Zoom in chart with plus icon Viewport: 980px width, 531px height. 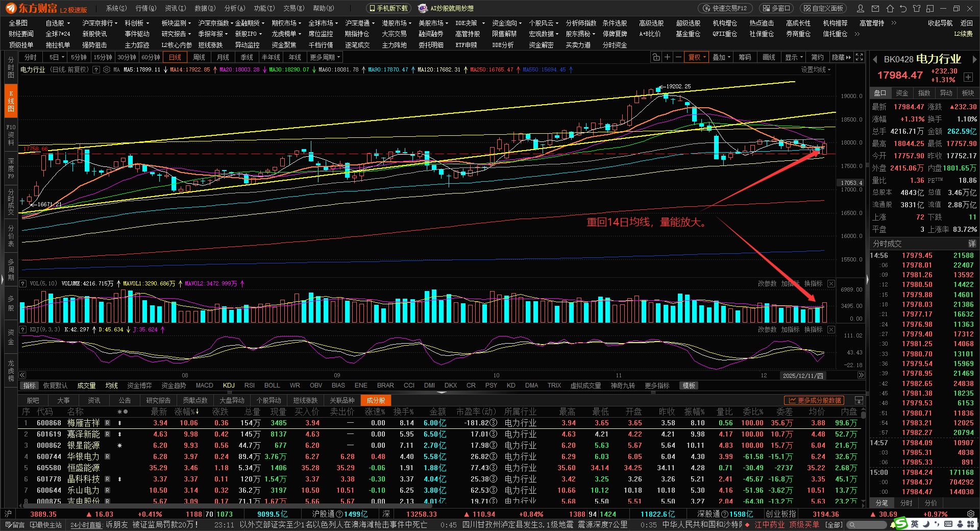667,57
